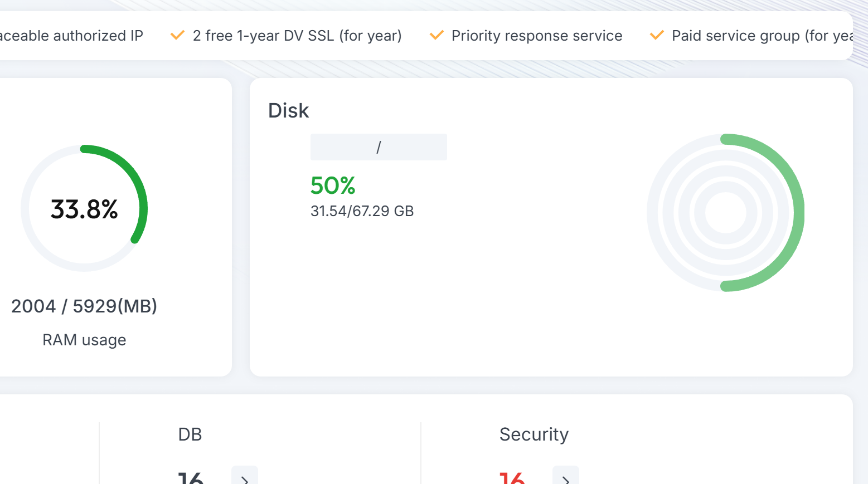Click the "Priority response service" feature text
The height and width of the screenshot is (484, 868).
[537, 36]
